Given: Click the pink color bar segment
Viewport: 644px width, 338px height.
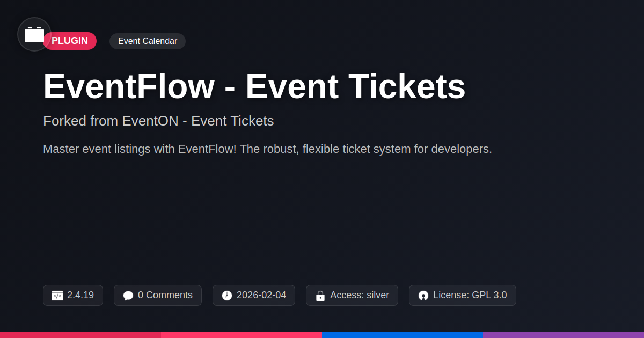Looking at the screenshot, I should pyautogui.click(x=241, y=334).
